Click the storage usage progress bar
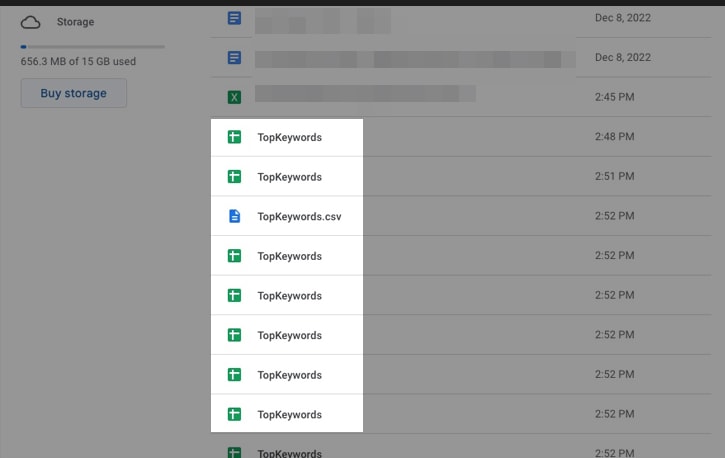This screenshot has height=458, width=725. (x=92, y=47)
